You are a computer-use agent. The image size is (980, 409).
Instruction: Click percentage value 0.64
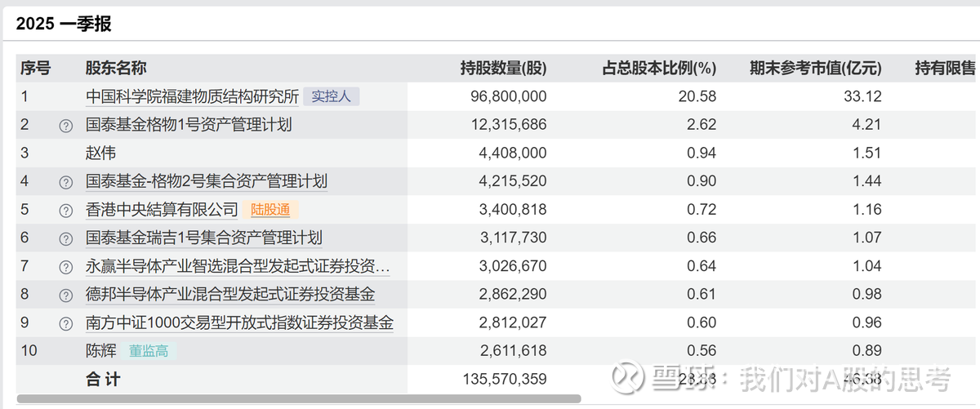[701, 266]
